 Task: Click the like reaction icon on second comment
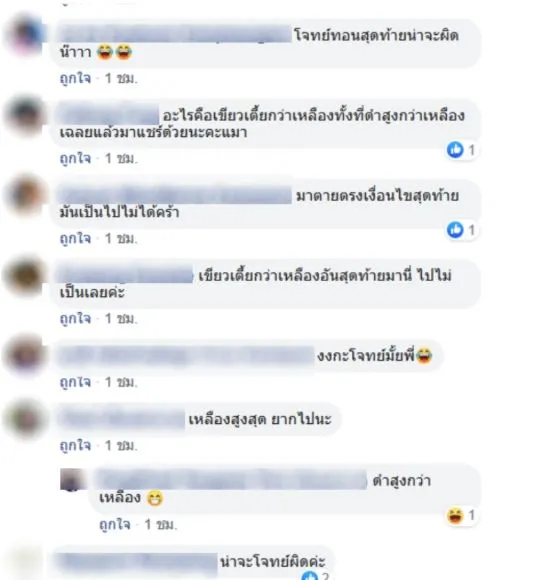(x=455, y=150)
